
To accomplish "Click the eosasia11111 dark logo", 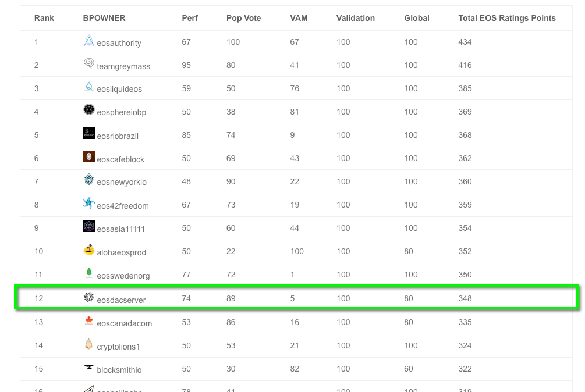I will point(89,226).
